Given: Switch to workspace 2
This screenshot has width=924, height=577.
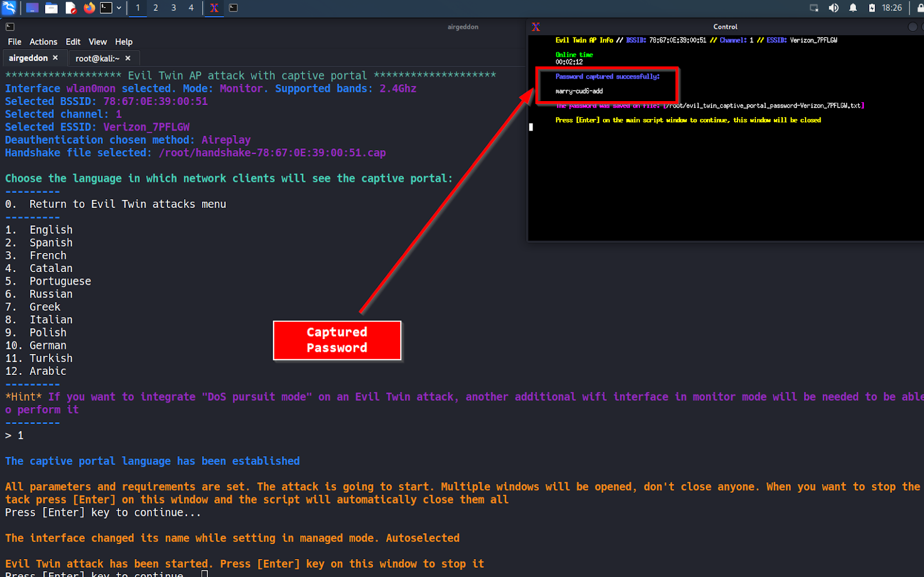Looking at the screenshot, I should (155, 8).
